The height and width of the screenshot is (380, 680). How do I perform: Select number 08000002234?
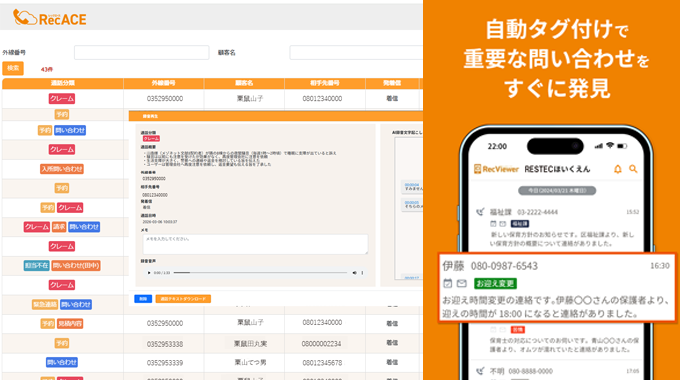point(321,344)
